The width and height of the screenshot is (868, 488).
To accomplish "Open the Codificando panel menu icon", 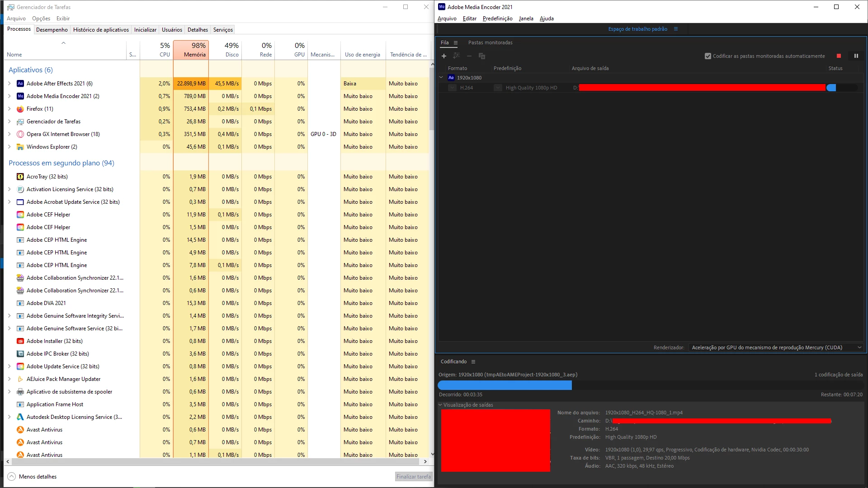I will coord(473,362).
